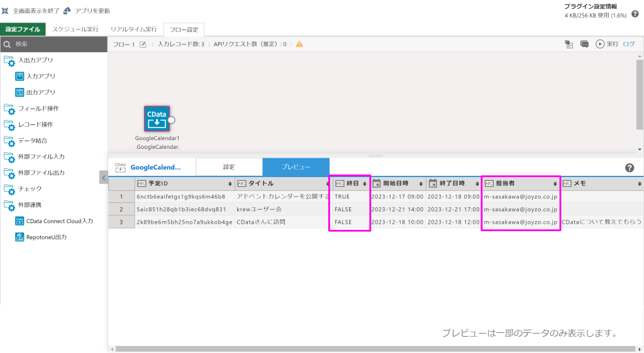Click cell 2023-12-18 12:00
This screenshot has width=644, height=353.
point(453,222)
